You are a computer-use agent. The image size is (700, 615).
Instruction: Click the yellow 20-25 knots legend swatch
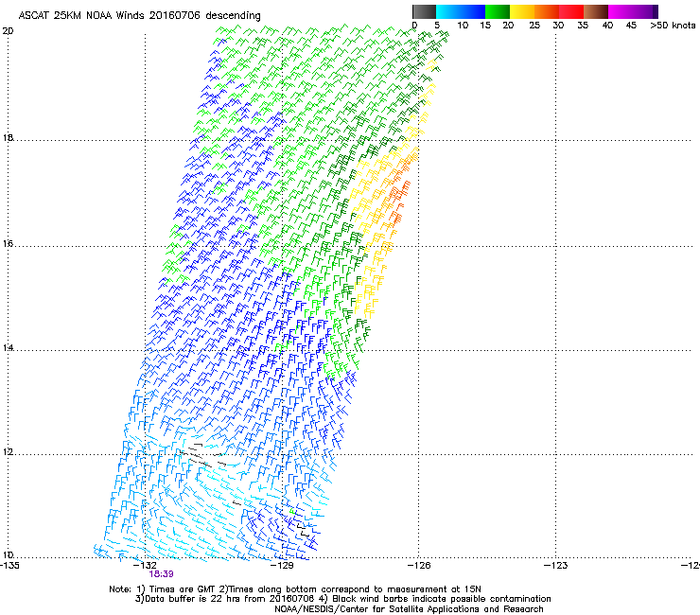pos(522,11)
